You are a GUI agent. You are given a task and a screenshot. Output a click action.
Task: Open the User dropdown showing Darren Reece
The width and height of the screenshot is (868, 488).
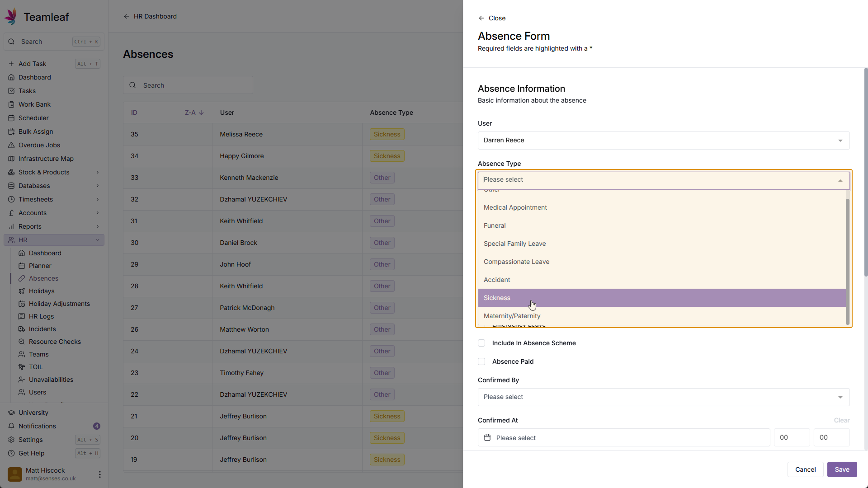pos(663,141)
